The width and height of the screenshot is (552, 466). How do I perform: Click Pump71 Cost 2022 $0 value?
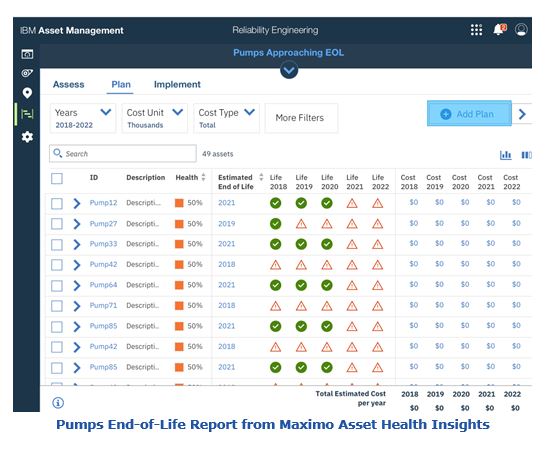pyautogui.click(x=516, y=305)
